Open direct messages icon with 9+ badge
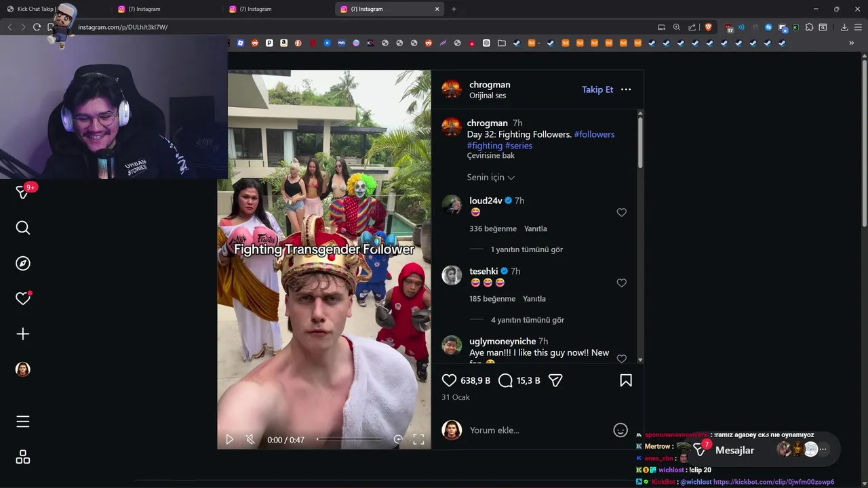 [22, 192]
